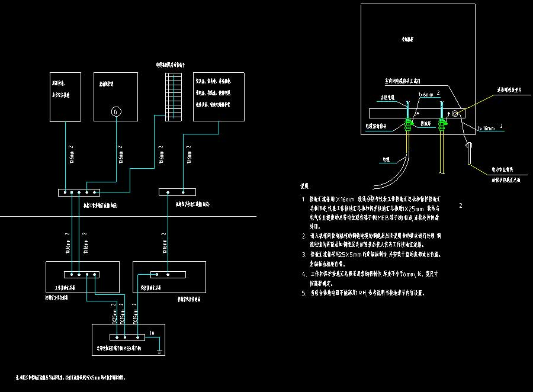
Task: Click the grounding lug symbol below the cabinet
Action: 469,153
